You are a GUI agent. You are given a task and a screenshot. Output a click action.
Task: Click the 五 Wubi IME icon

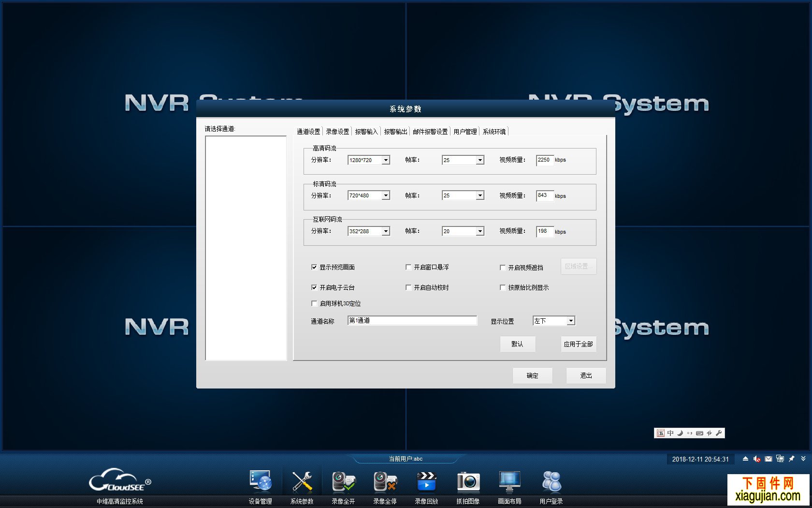point(661,433)
